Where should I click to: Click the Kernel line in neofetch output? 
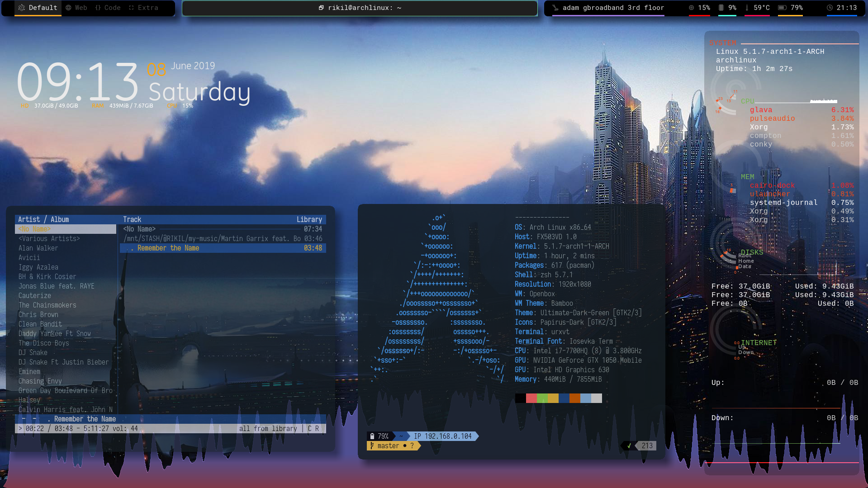[x=562, y=246]
